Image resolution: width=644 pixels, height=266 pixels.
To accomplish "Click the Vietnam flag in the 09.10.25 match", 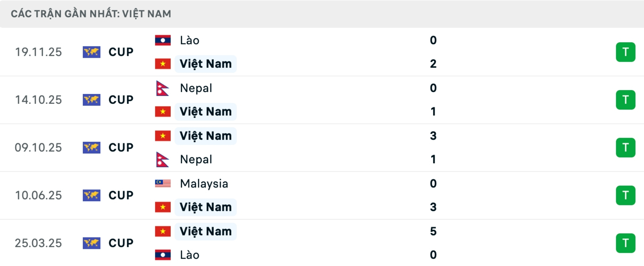I will point(163,136).
